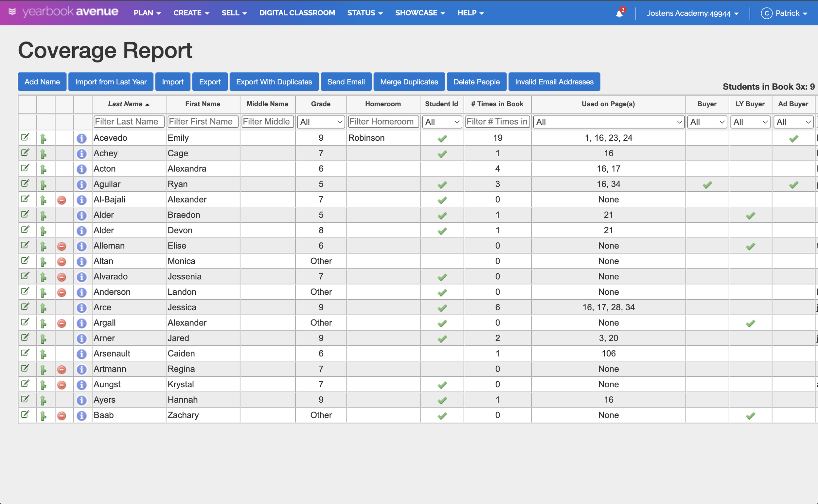This screenshot has width=818, height=504.
Task: Click red remove icon for Artmann
Action: click(62, 369)
